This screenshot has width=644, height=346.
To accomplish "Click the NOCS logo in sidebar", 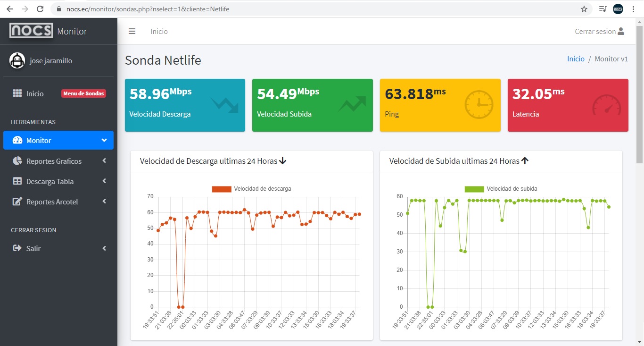I will click(31, 31).
